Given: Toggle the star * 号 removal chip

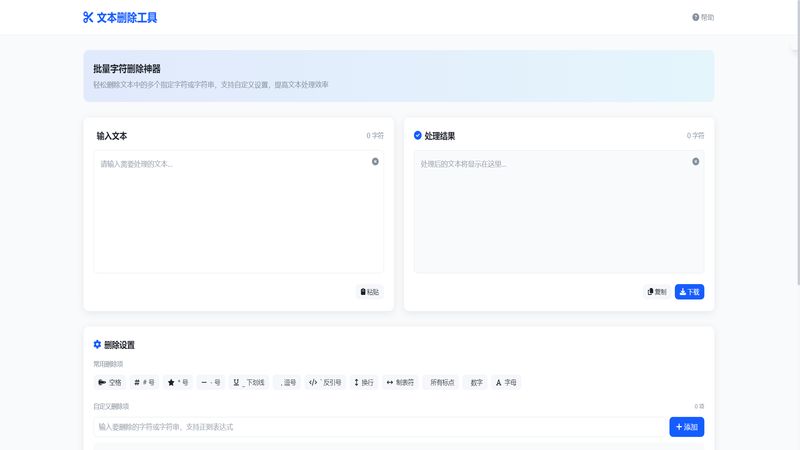Looking at the screenshot, I should click(178, 382).
